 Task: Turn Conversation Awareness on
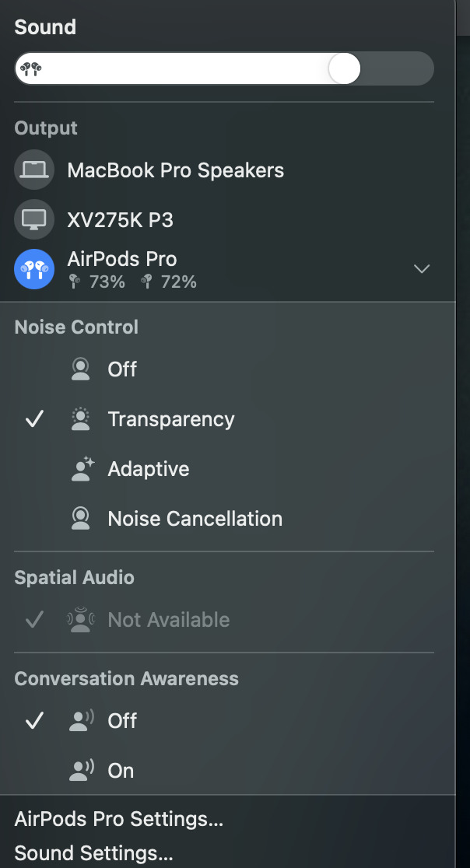(x=121, y=771)
